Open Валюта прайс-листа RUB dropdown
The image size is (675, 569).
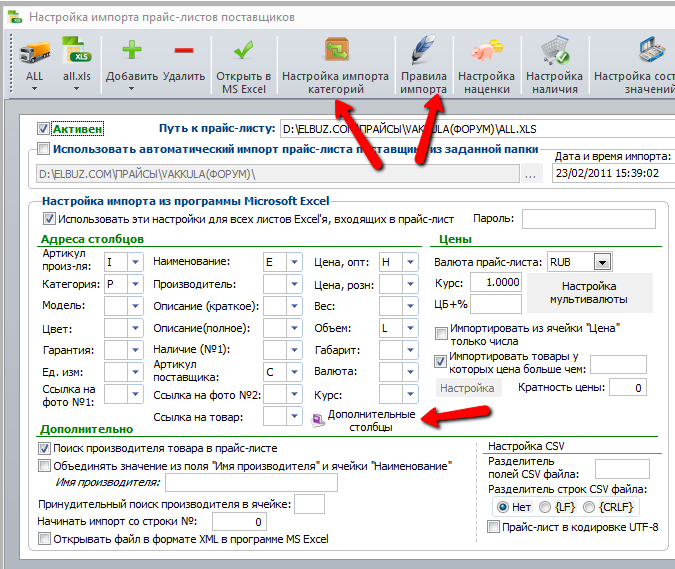pyautogui.click(x=602, y=262)
